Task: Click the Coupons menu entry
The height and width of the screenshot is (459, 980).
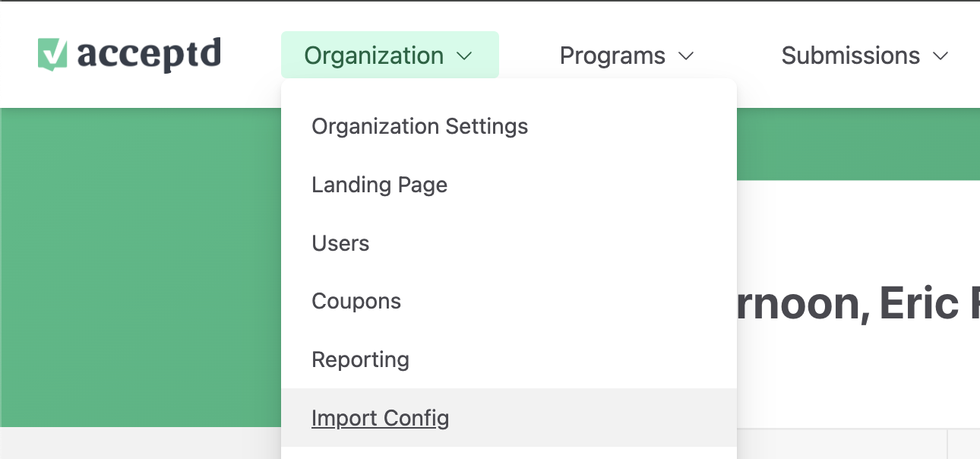Action: coord(356,301)
